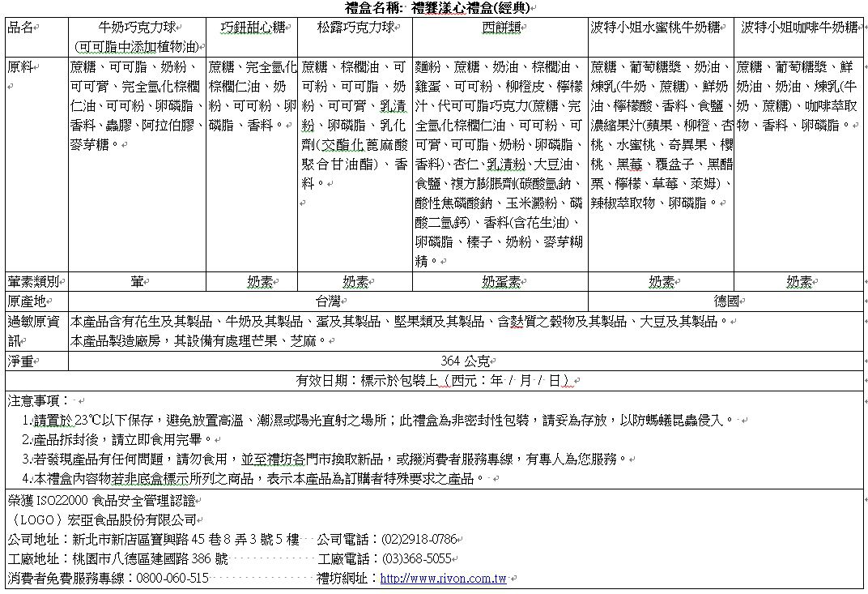Click the 奶蛋素 cell under 西餅類
This screenshot has height=594, width=868.
tap(500, 282)
